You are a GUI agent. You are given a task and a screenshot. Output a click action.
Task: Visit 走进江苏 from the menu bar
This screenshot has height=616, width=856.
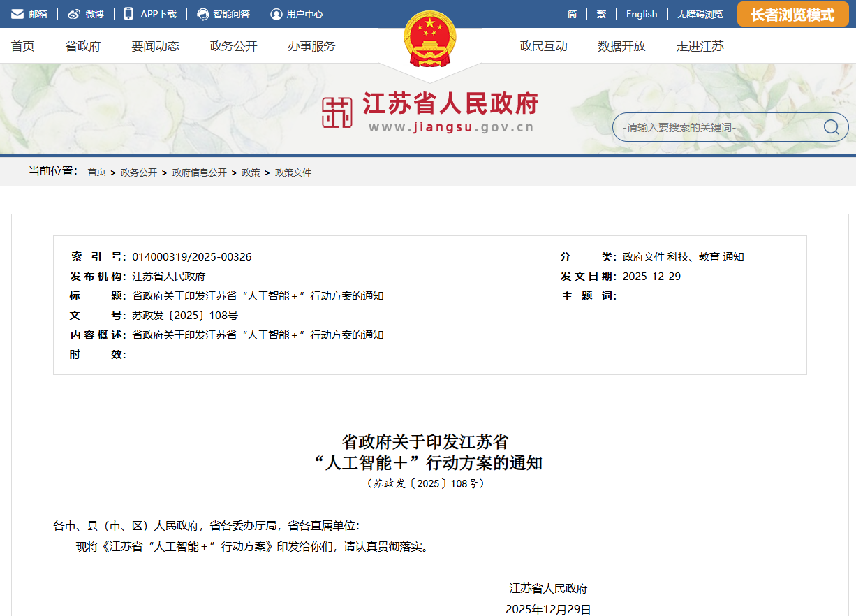tap(700, 46)
